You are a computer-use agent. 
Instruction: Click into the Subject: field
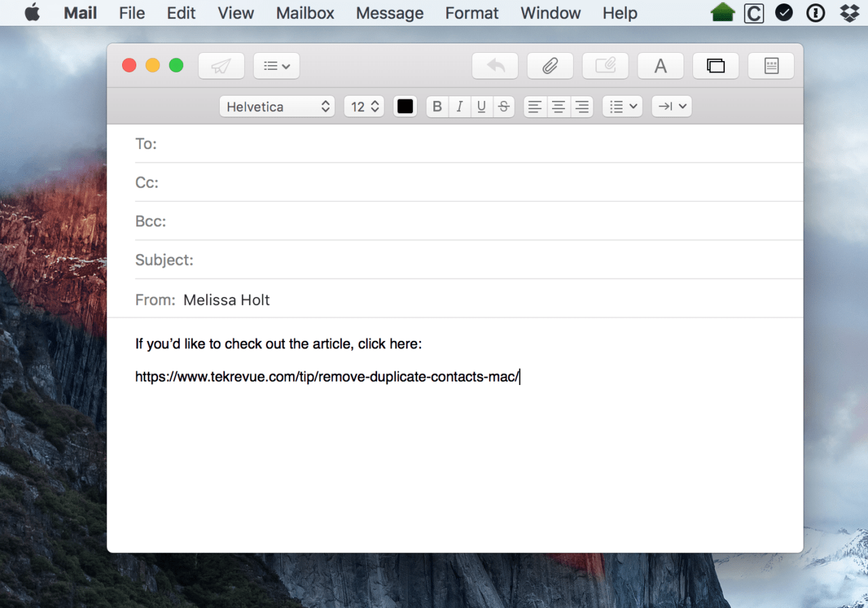tap(469, 260)
